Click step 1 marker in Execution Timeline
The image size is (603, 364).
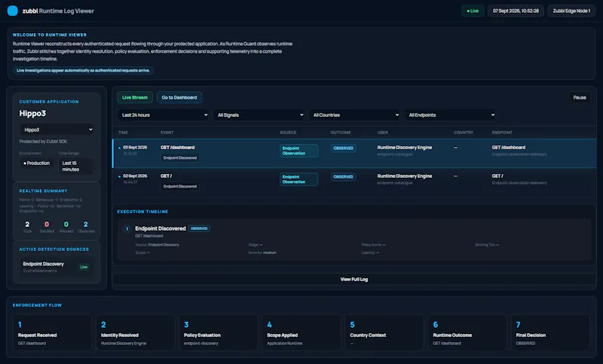coord(127,228)
